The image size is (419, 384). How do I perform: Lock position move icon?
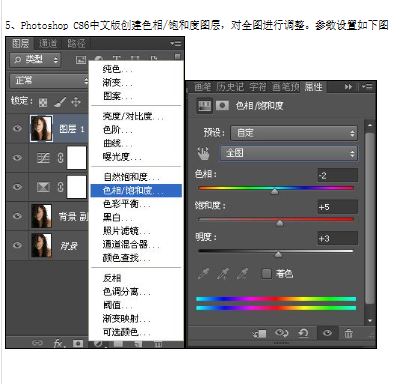tap(76, 102)
